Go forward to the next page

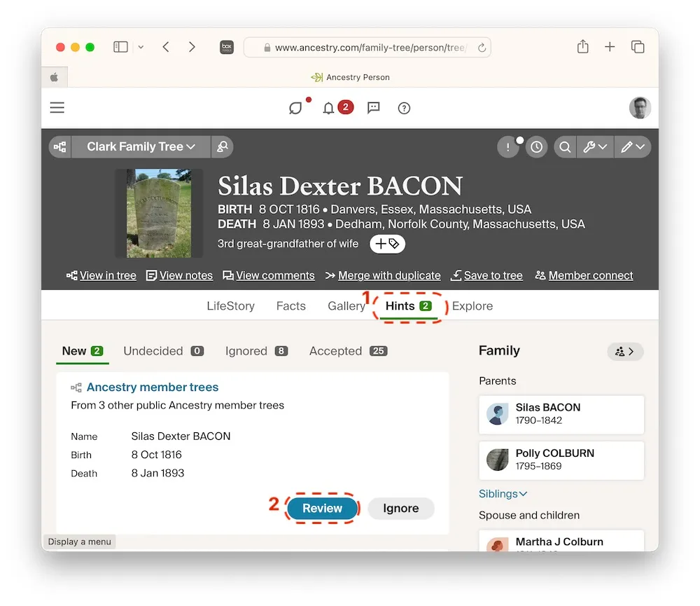[x=192, y=47]
